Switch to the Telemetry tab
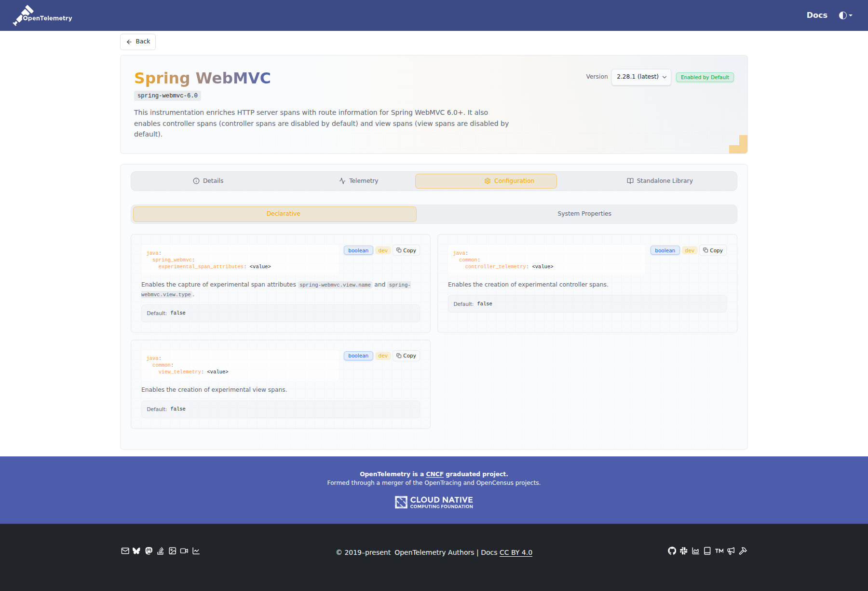This screenshot has height=591, width=868. tap(358, 181)
